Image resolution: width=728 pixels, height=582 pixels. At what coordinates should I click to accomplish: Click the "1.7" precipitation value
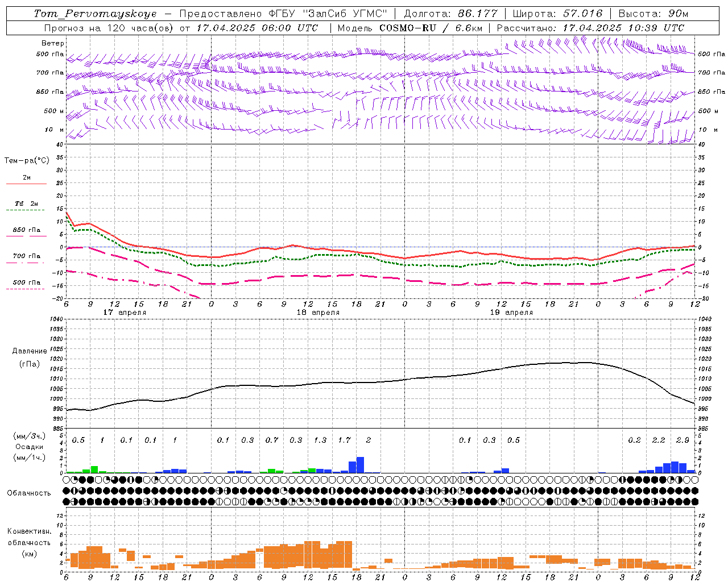(344, 440)
